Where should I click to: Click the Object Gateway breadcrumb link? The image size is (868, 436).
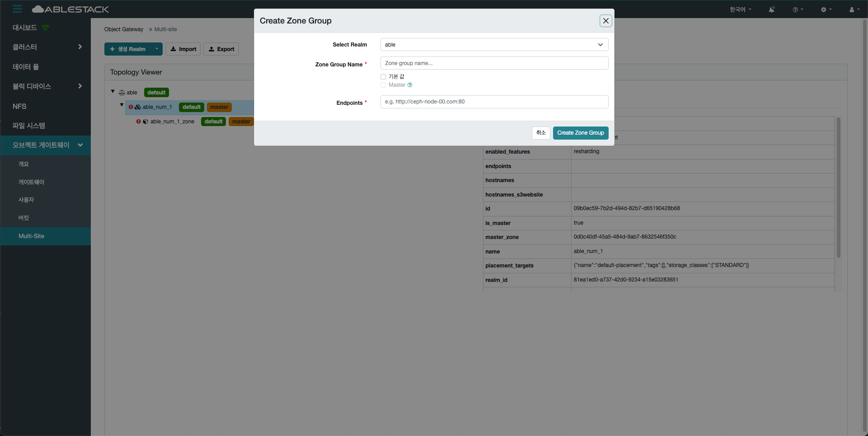point(124,29)
